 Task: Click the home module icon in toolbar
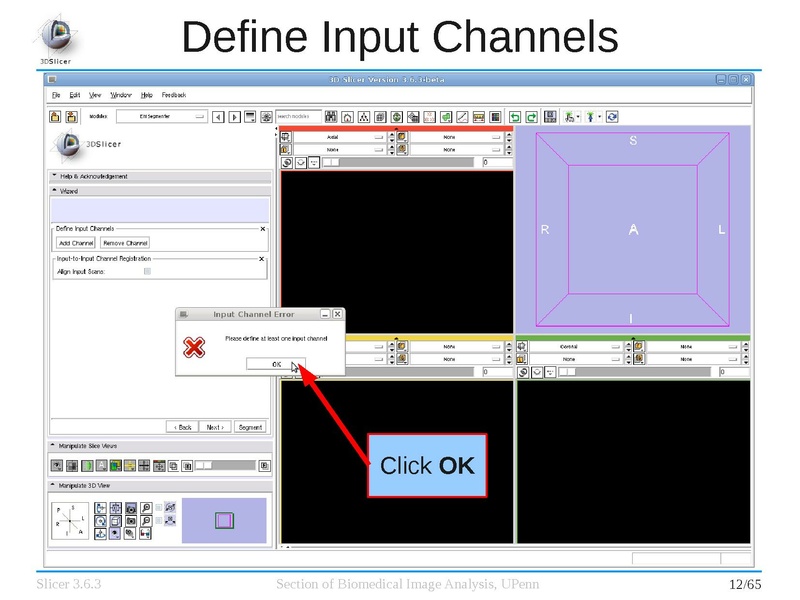click(x=347, y=117)
